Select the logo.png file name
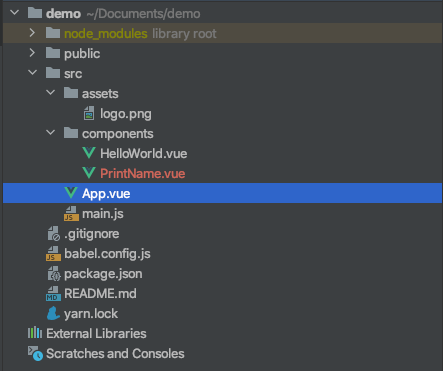The image size is (443, 371). coord(126,114)
